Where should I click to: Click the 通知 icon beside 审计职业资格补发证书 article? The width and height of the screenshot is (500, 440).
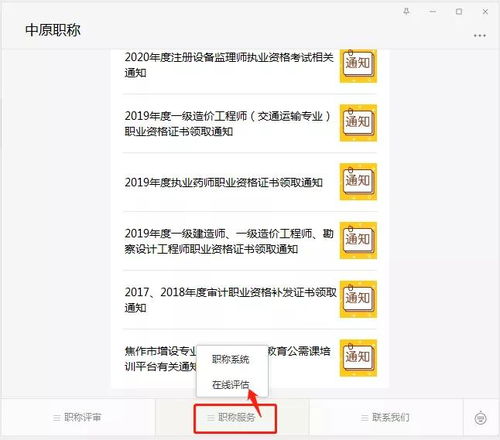click(358, 299)
